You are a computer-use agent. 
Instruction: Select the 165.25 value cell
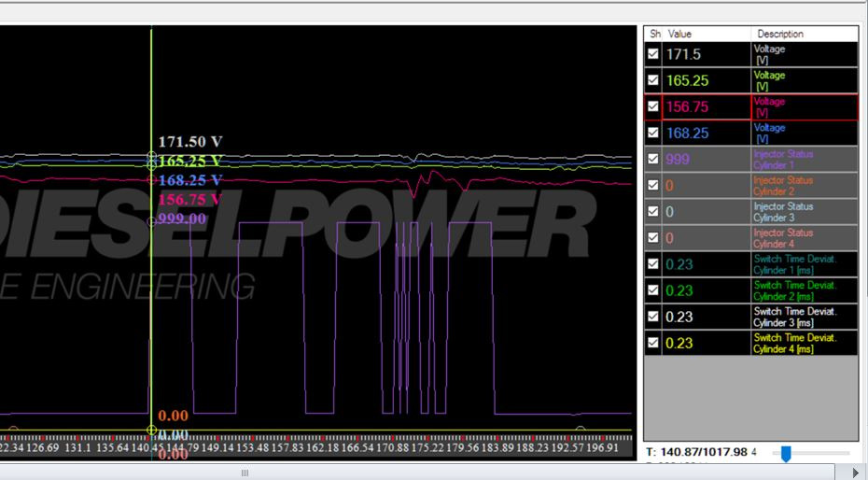tap(707, 80)
